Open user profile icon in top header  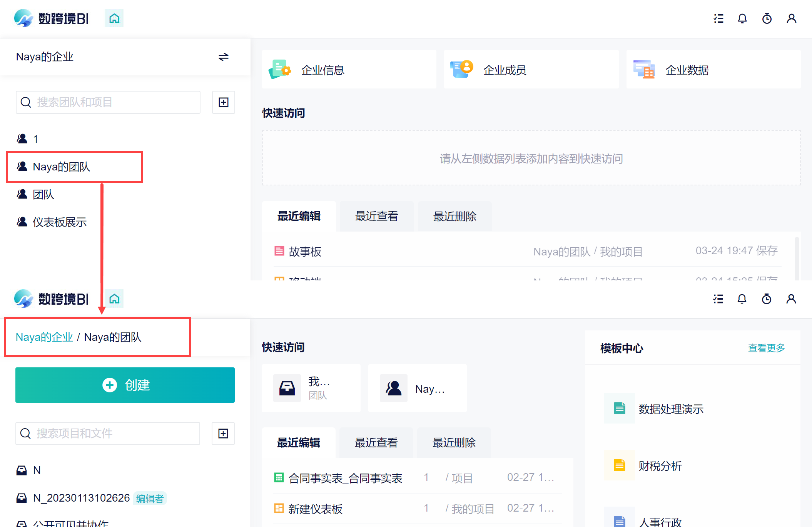tap(792, 18)
